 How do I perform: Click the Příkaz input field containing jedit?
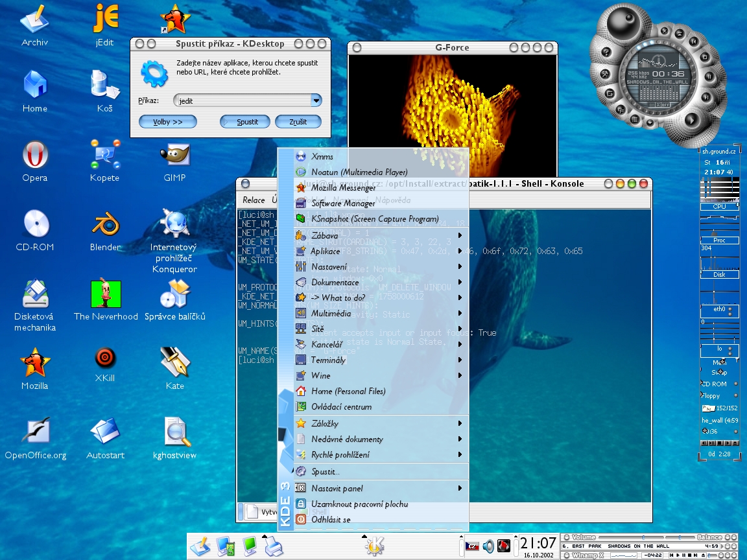tap(242, 100)
